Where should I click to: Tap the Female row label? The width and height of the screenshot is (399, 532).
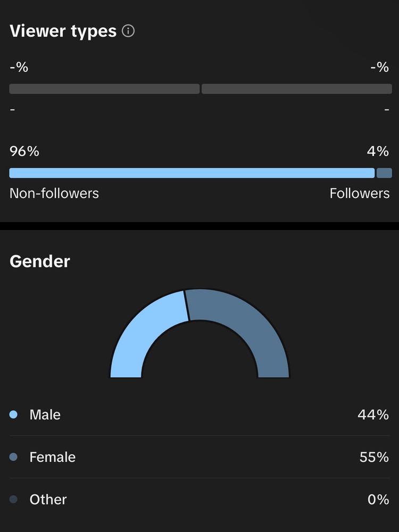52,457
